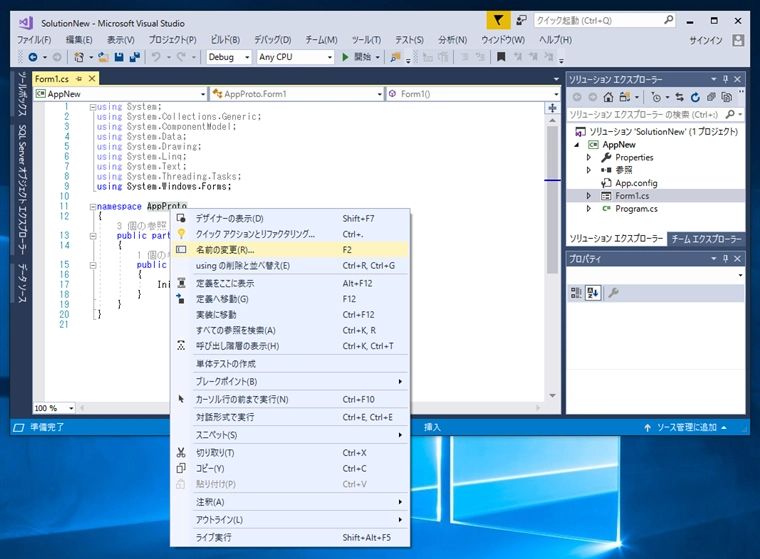Viewport: 760px width, 559px height.
Task: Click the notification flag icon in title bar
Action: pyautogui.click(x=499, y=20)
